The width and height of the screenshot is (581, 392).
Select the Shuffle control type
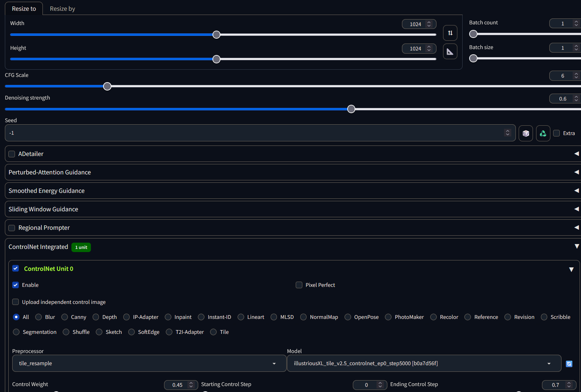(66, 332)
